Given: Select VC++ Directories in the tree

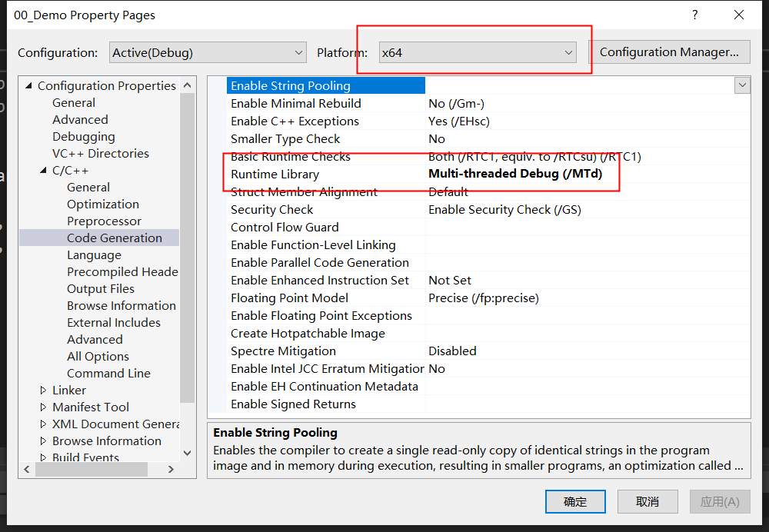Looking at the screenshot, I should 101,154.
